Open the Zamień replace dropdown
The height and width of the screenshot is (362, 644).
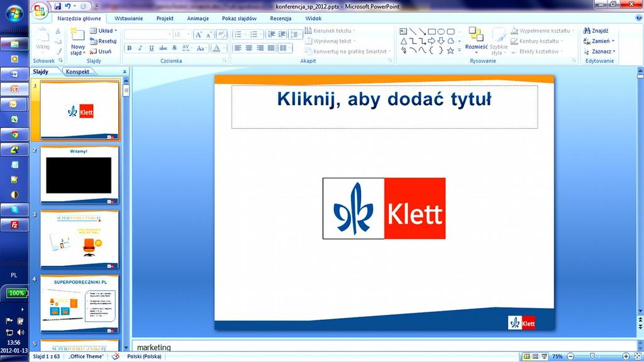coord(599,41)
